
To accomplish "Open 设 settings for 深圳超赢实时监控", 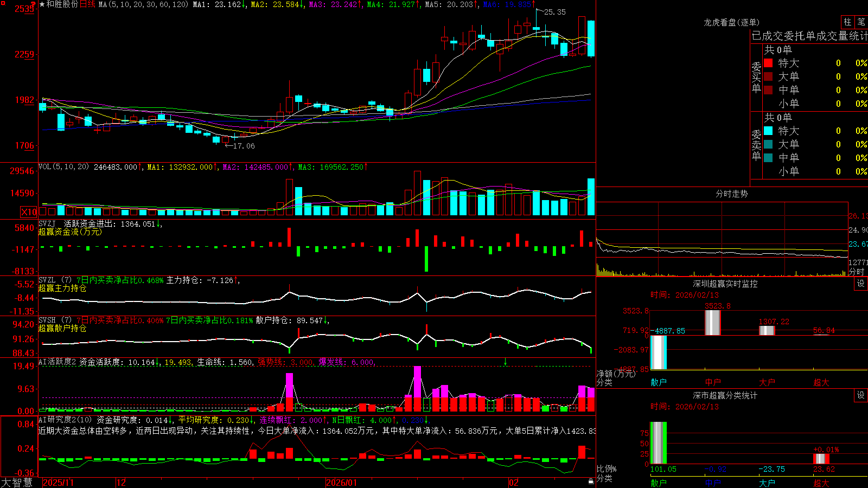I will pyautogui.click(x=861, y=284).
